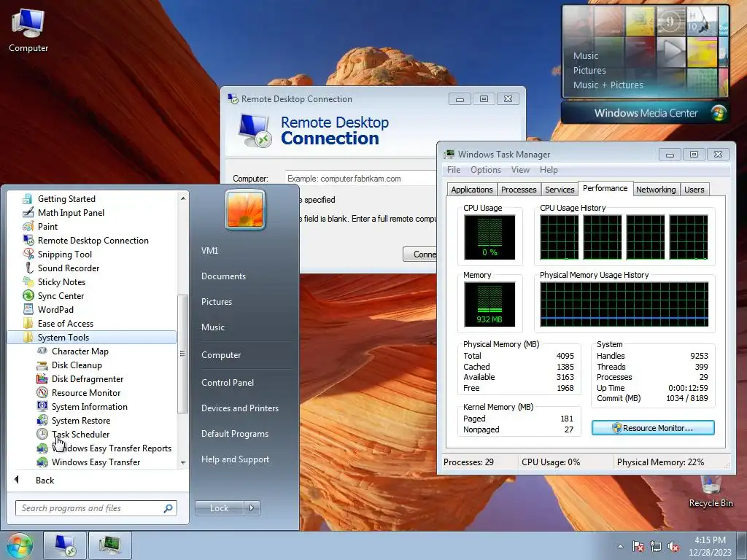Open Action Center flag icon in tray
The width and height of the screenshot is (747, 560).
638,546
